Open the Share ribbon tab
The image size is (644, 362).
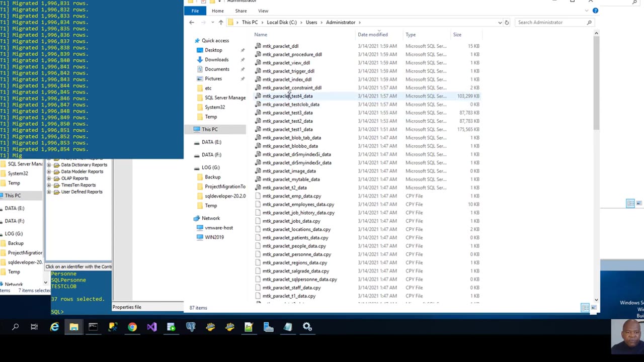[241, 11]
